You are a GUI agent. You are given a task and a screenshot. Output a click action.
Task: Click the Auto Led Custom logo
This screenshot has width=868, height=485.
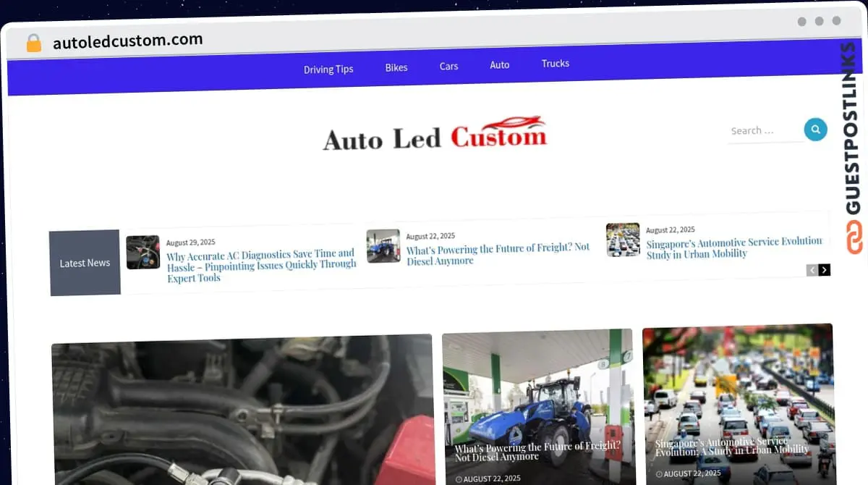pyautogui.click(x=435, y=133)
